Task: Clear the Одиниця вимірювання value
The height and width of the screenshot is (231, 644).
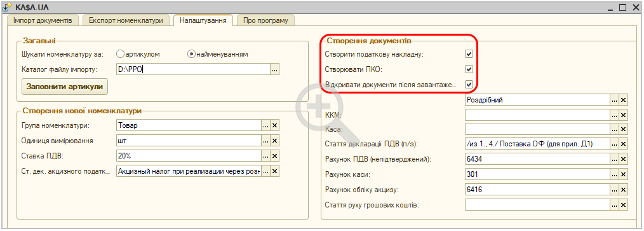Action: (x=275, y=141)
